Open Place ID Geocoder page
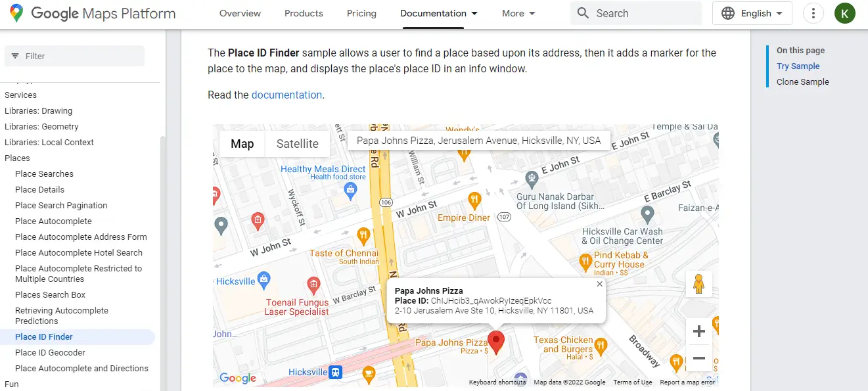Image resolution: width=868 pixels, height=391 pixels. point(50,353)
